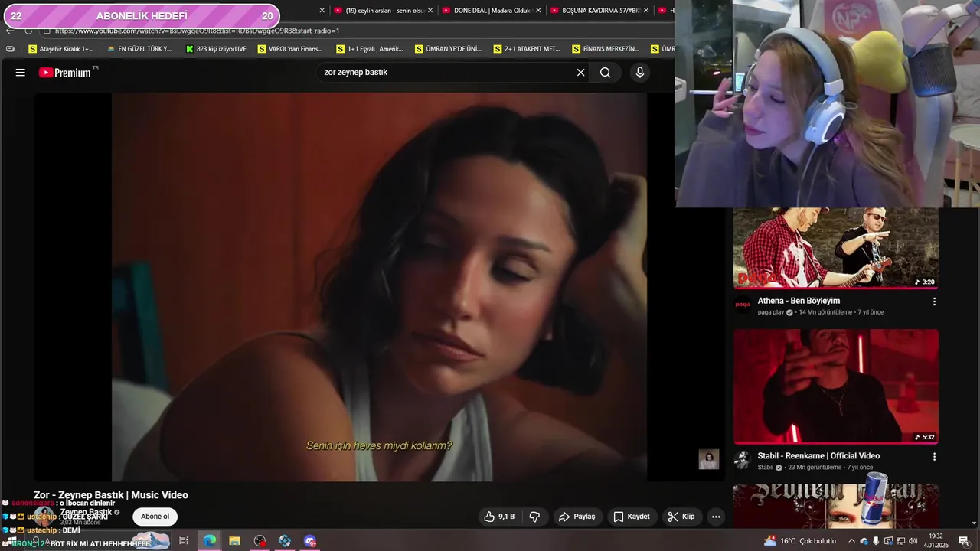Open the blue diamond taskbar app icon

[x=285, y=541]
